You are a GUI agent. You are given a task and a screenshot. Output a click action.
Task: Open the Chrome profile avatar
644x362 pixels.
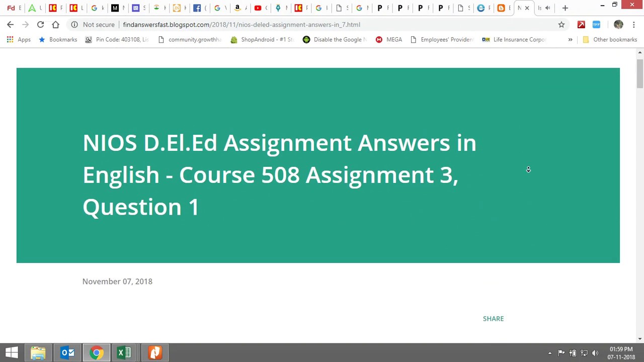pos(618,25)
